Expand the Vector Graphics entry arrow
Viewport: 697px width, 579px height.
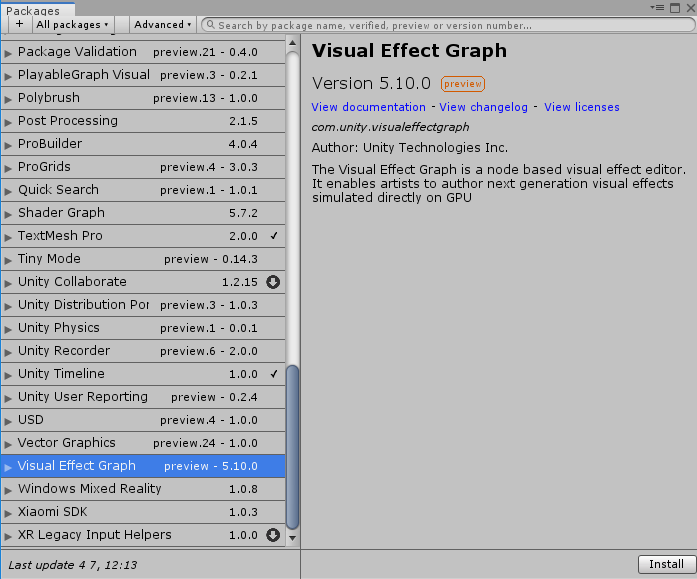(8, 444)
